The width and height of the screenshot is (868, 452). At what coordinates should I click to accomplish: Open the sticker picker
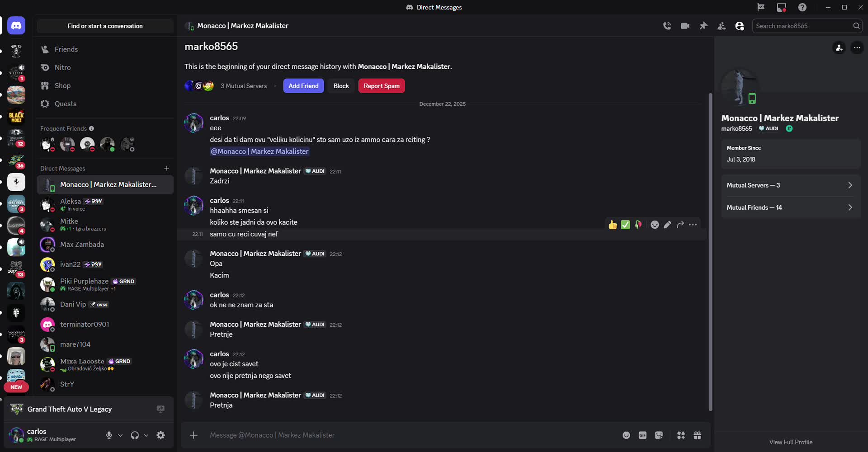pos(659,435)
